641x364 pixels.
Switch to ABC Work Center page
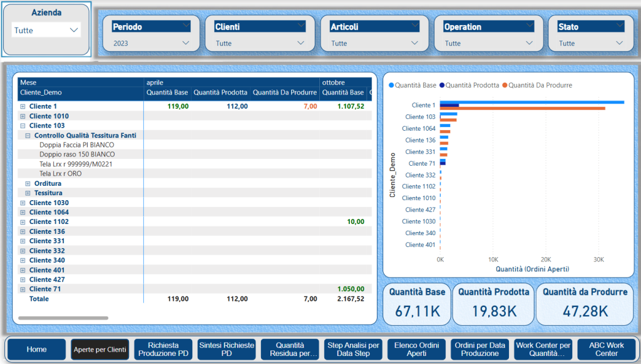pyautogui.click(x=606, y=350)
